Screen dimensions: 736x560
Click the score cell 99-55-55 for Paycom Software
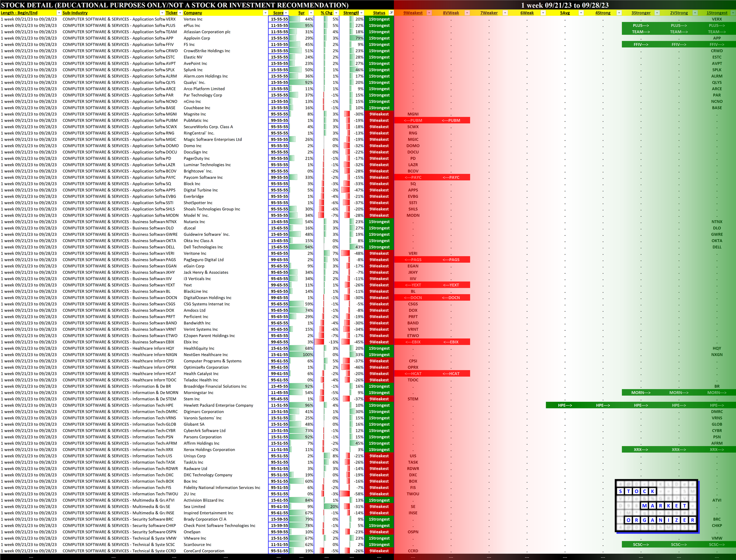click(x=279, y=177)
